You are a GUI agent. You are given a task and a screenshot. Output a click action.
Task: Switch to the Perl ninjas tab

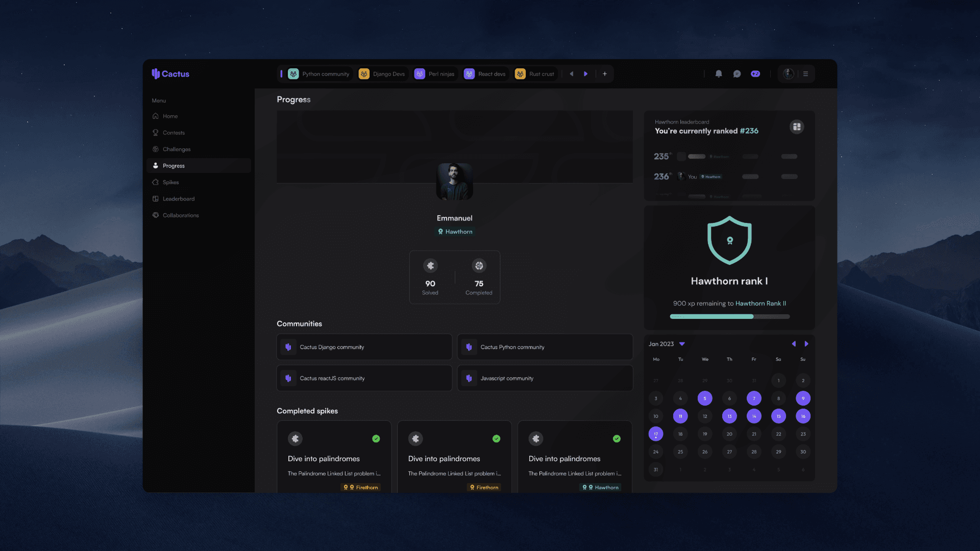point(435,74)
